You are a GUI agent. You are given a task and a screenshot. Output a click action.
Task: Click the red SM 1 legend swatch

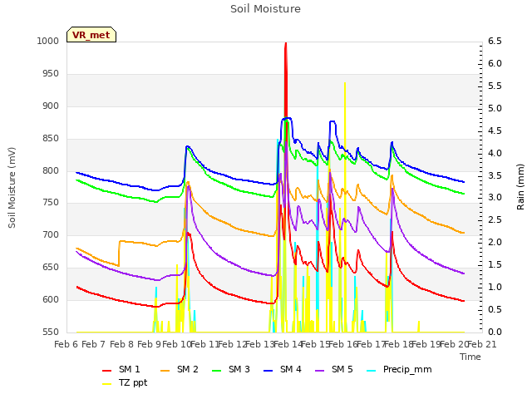(107, 370)
